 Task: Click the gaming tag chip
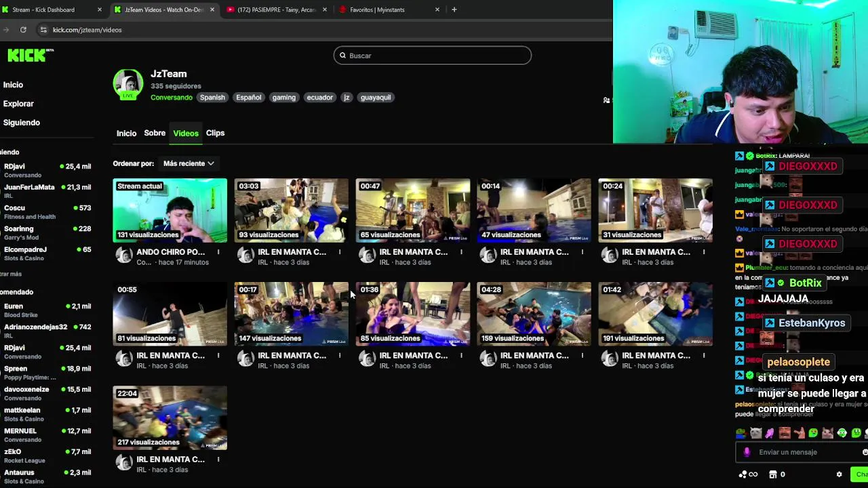tap(284, 97)
